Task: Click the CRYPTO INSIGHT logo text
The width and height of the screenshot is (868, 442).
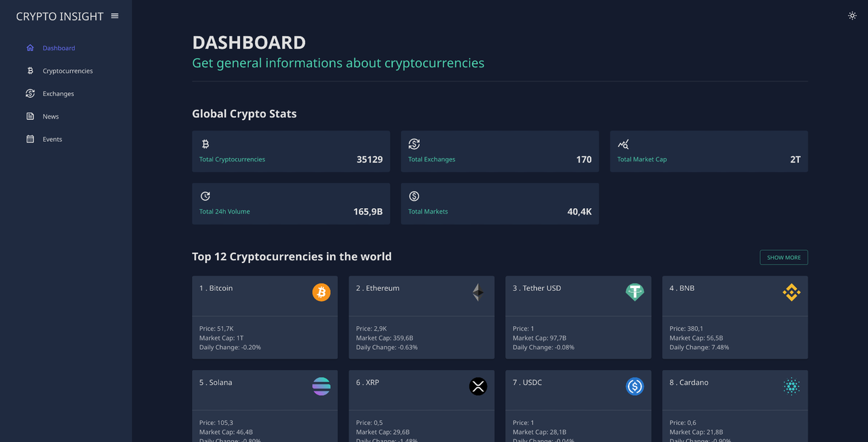Action: (x=60, y=16)
